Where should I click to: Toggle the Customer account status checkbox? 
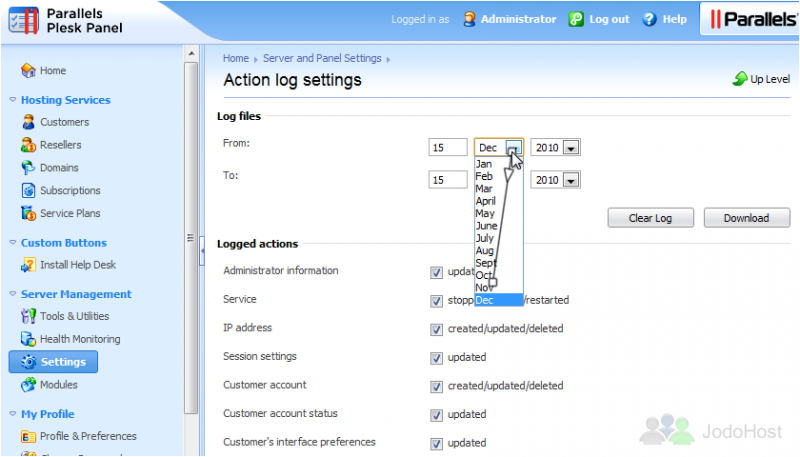coord(436,415)
